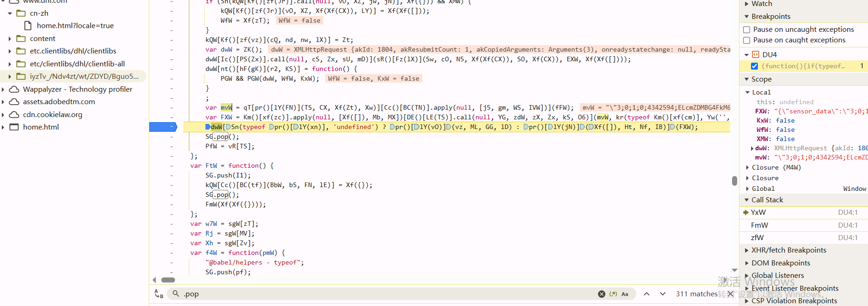
Task: Click the left scroll arrow of editor
Action: click(x=154, y=280)
